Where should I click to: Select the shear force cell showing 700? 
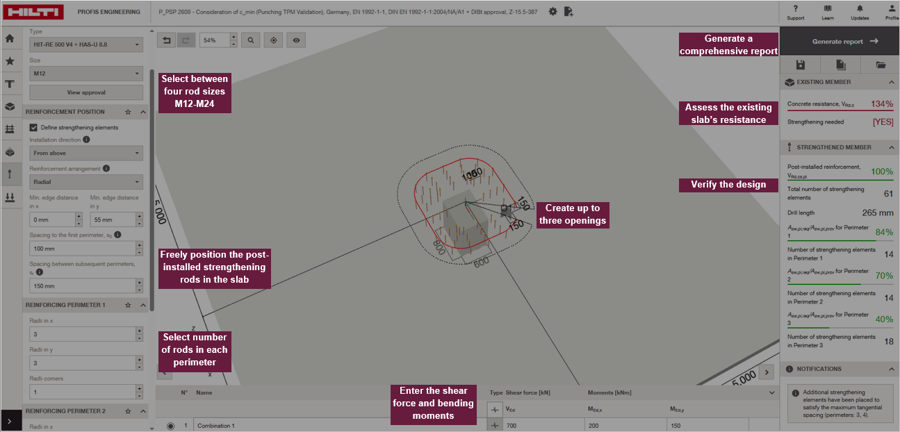click(544, 426)
